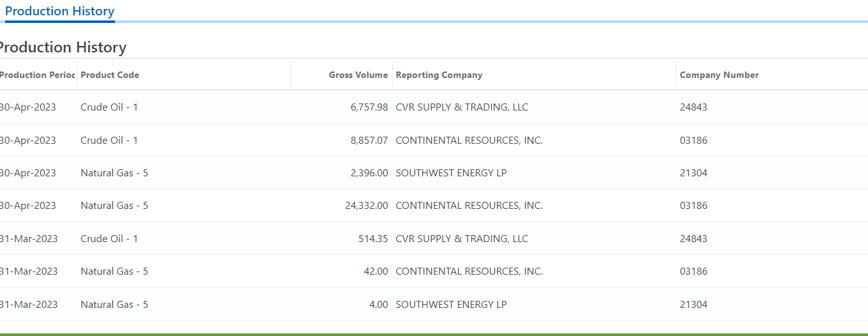
Task: Select the row with gross volume 42.00
Action: [x=434, y=271]
